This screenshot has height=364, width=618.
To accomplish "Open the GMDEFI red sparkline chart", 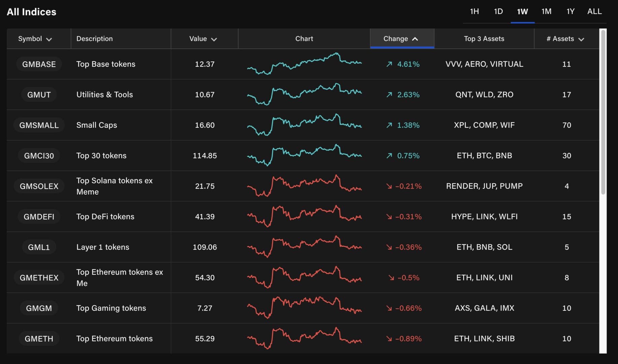I will [x=304, y=216].
